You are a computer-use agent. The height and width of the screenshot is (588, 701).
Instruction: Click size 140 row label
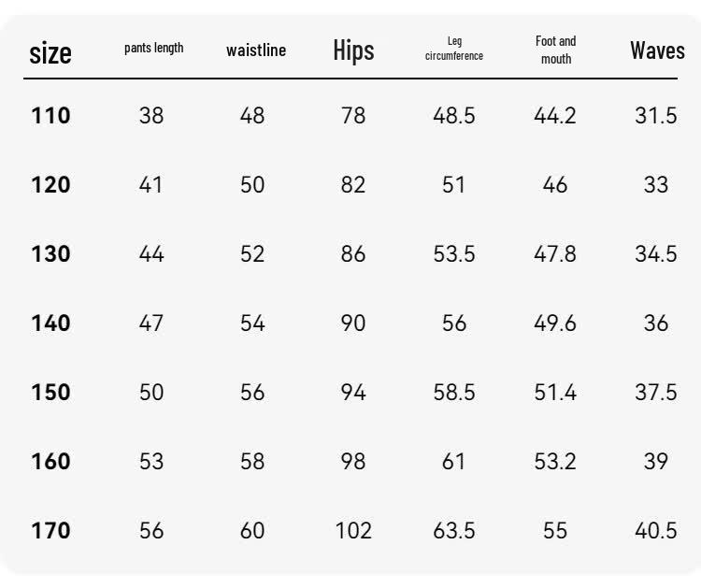[x=51, y=323]
